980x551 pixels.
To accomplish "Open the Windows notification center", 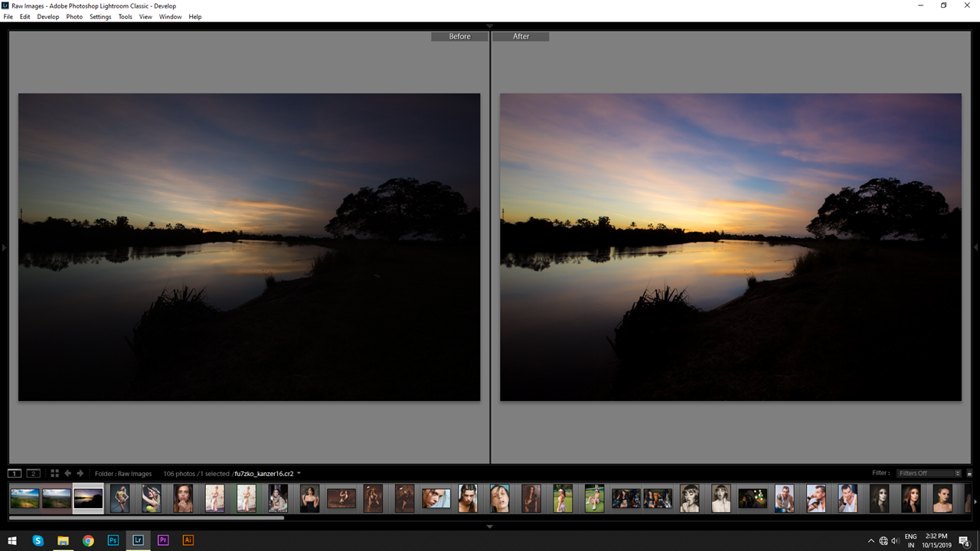I will click(x=965, y=540).
